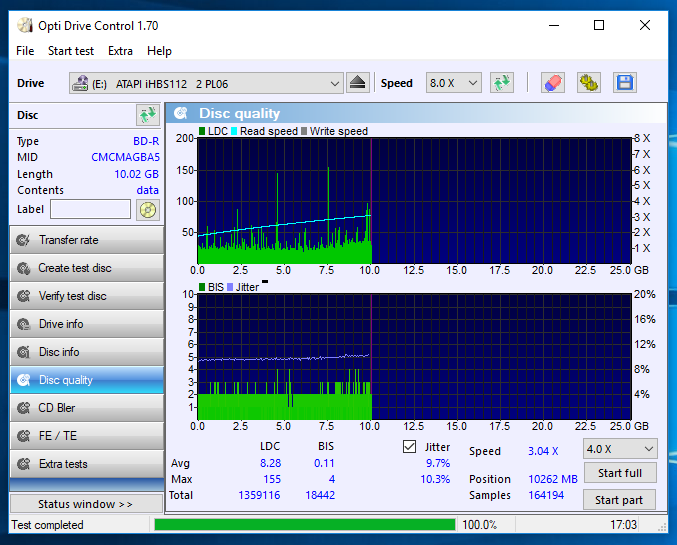Image resolution: width=677 pixels, height=545 pixels.
Task: Click the Create test disc icon
Action: pos(23,268)
